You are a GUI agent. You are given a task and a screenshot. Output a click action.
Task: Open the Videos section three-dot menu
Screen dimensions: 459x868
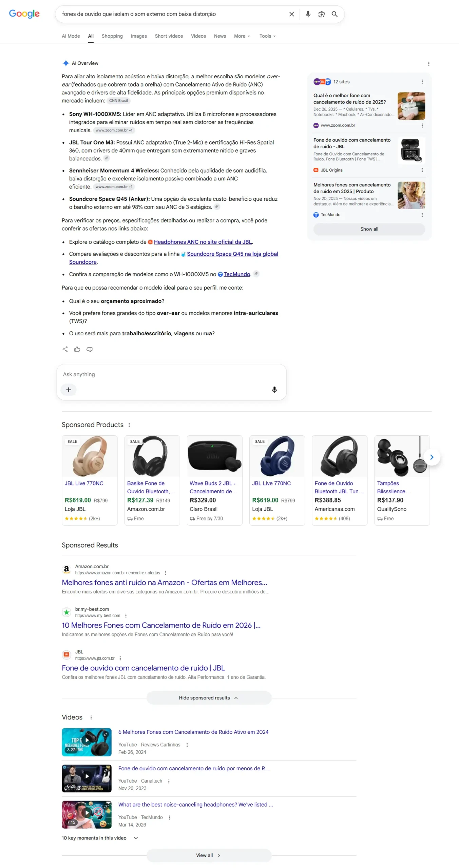pos(91,717)
